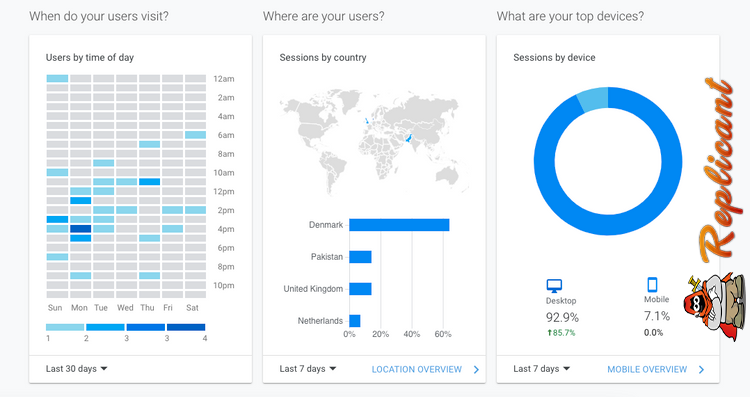Click the Denmark country label
The image size is (750, 397).
pos(326,225)
